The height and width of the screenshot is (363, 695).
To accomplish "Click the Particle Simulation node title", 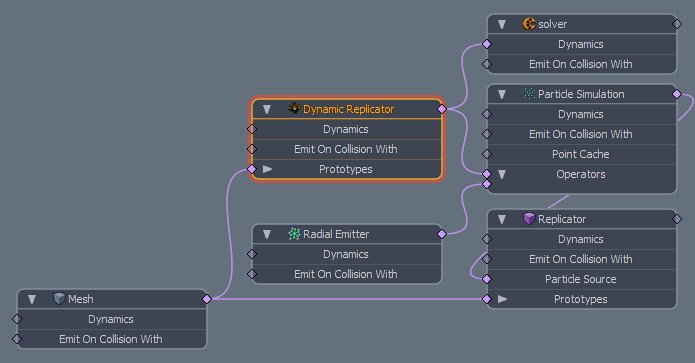I will tap(581, 94).
